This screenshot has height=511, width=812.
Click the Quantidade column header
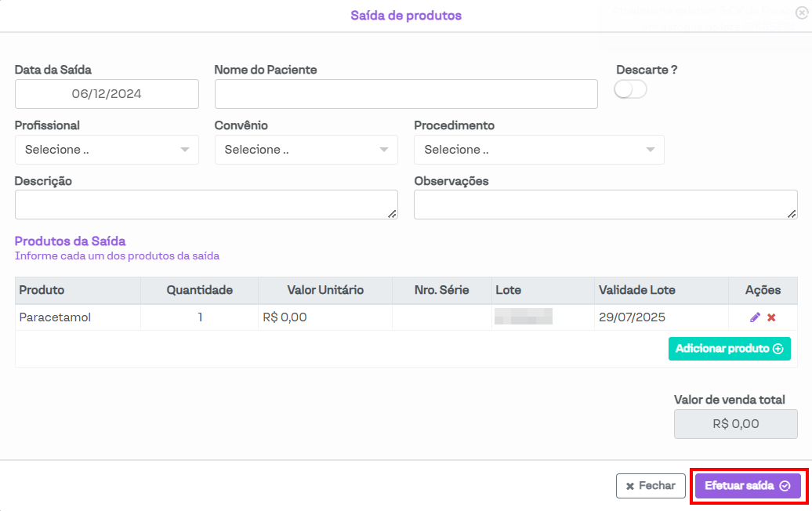[199, 290]
